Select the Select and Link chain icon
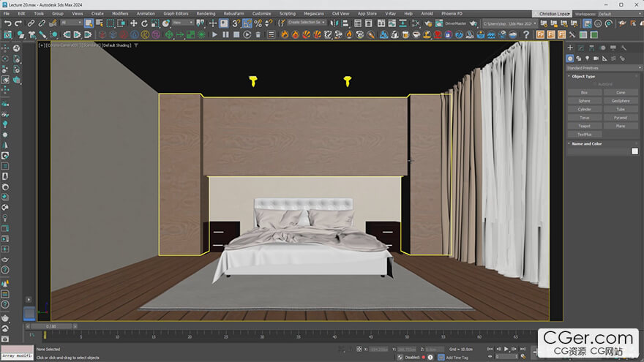The height and width of the screenshot is (362, 644). [31, 23]
